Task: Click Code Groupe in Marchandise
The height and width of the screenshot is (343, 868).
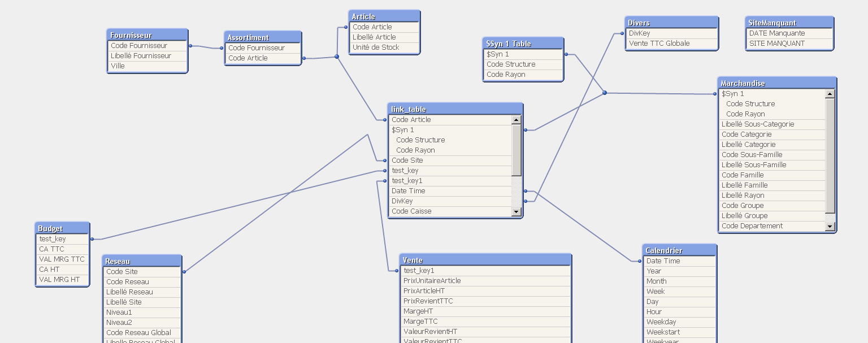Action: [x=772, y=206]
